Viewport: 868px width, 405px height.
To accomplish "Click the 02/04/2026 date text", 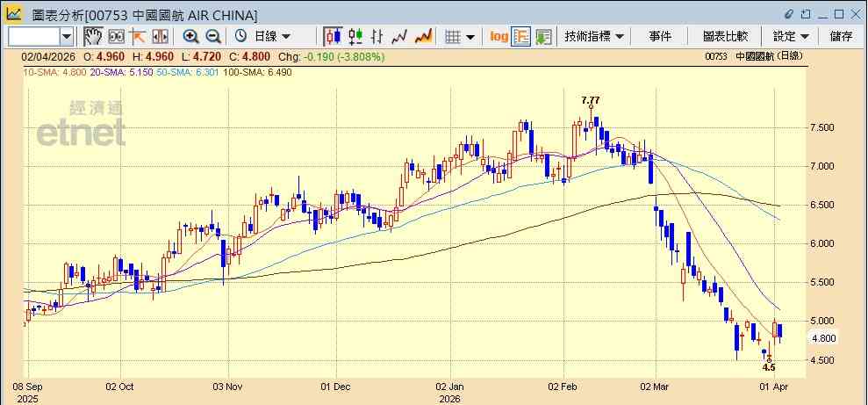I will click(x=49, y=56).
